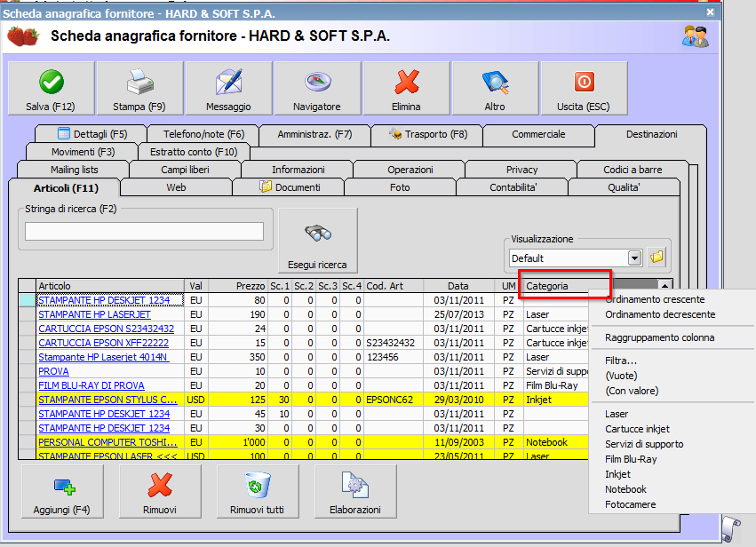Open the Codici a barre tab

[633, 170]
